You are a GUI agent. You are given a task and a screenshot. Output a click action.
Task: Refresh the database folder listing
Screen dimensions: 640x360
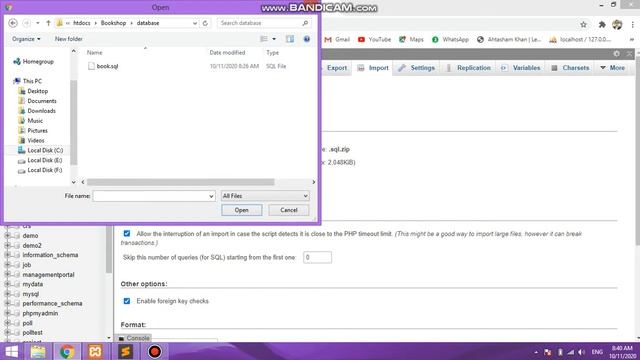point(205,23)
